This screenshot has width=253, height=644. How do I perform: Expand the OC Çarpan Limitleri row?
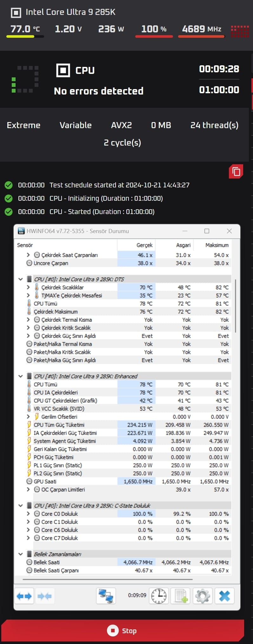[x=28, y=490]
